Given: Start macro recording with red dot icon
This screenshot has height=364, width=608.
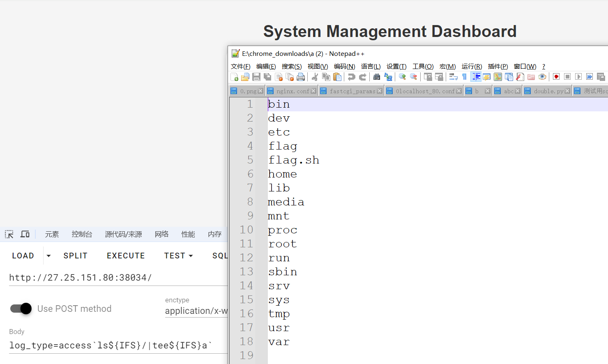Looking at the screenshot, I should (x=556, y=77).
